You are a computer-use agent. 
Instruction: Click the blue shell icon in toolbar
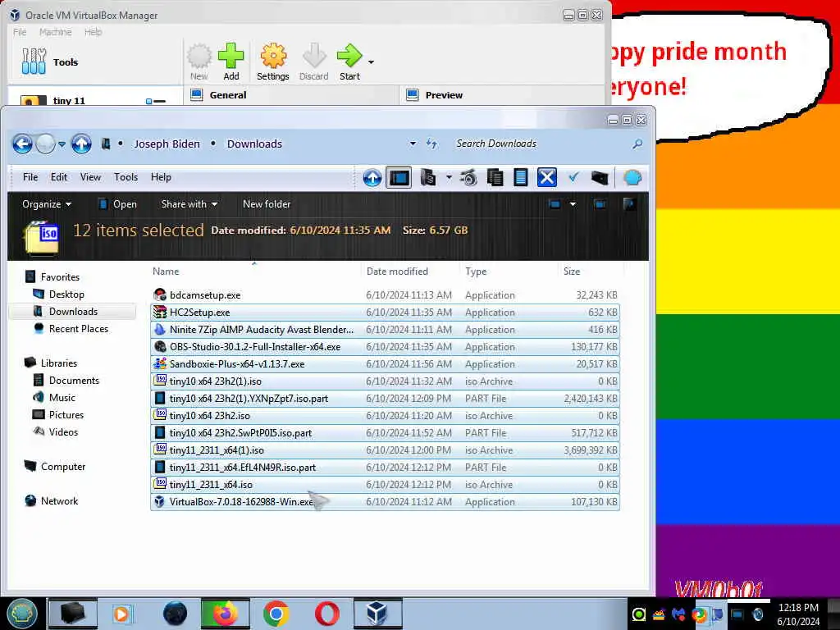pyautogui.click(x=632, y=178)
